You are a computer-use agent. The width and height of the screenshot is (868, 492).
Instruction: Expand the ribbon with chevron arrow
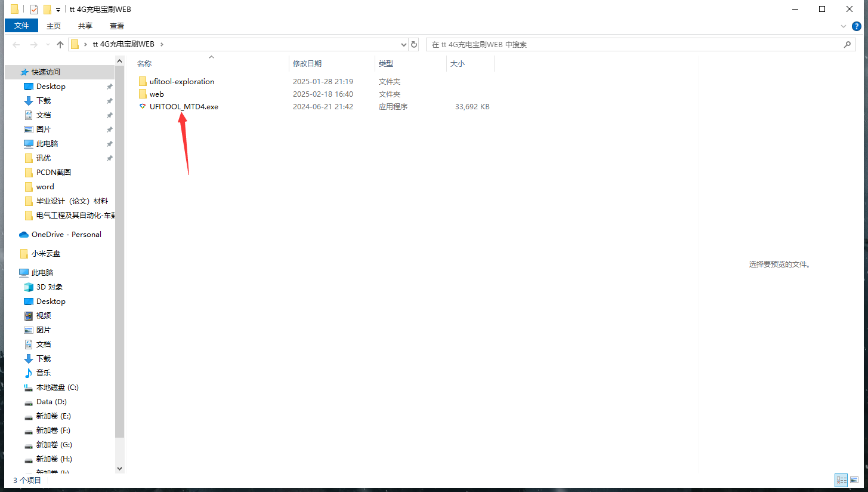point(844,26)
